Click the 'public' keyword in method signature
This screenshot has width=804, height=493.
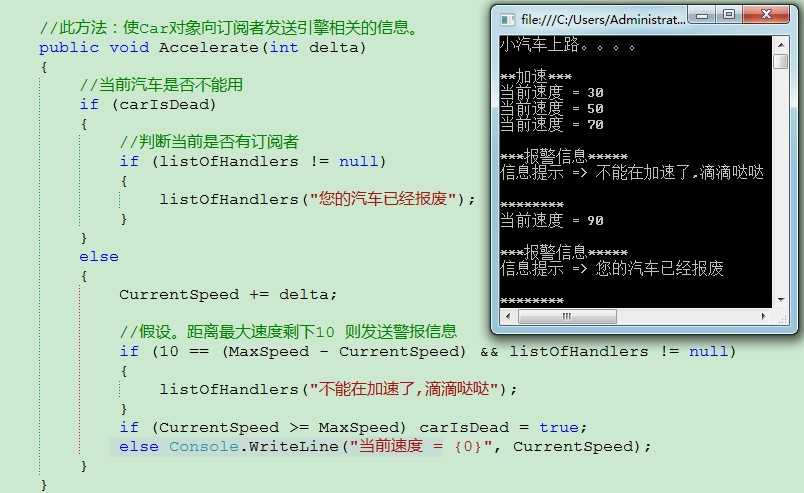[x=69, y=48]
